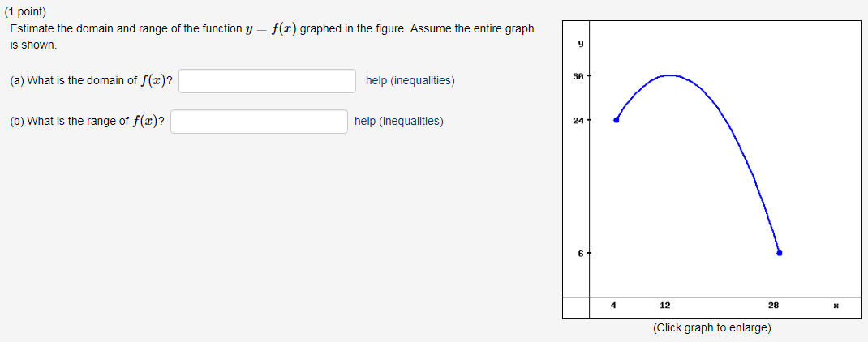Click the '(1 point)' text
Viewport: 868px width, 342px height.
[25, 11]
